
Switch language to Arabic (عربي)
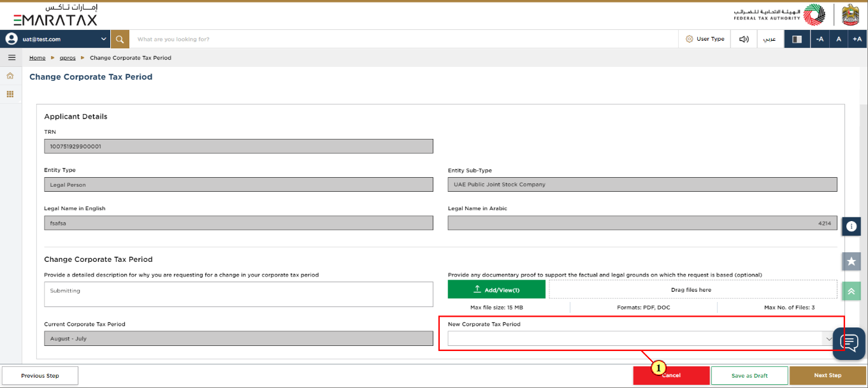[770, 39]
